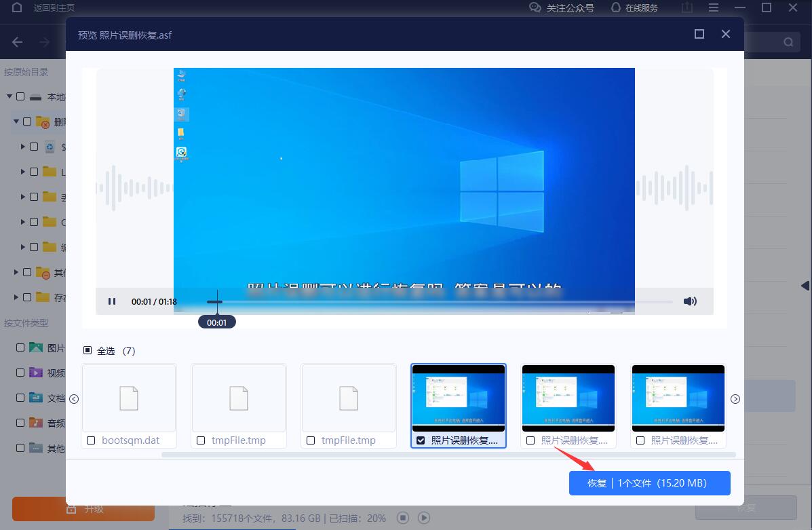Click the 00:01 playhead marker
Screen dimensions: 812x530
pyautogui.click(x=216, y=322)
